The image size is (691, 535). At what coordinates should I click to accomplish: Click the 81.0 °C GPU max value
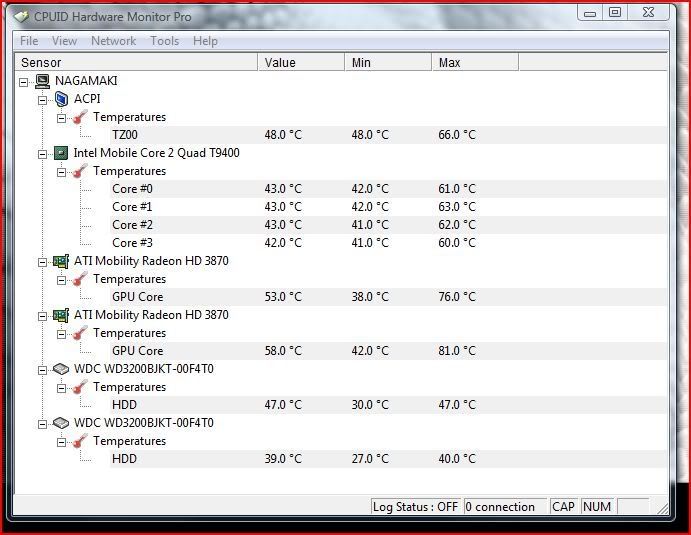[457, 351]
